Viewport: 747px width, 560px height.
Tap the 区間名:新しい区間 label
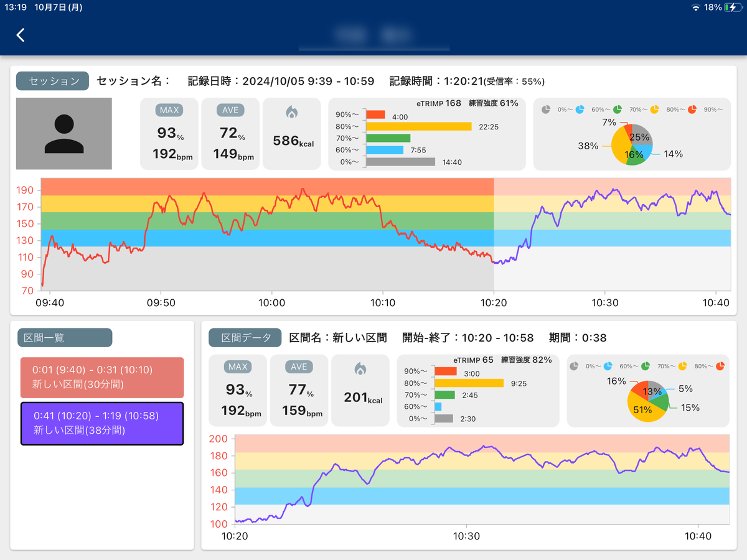click(x=338, y=338)
